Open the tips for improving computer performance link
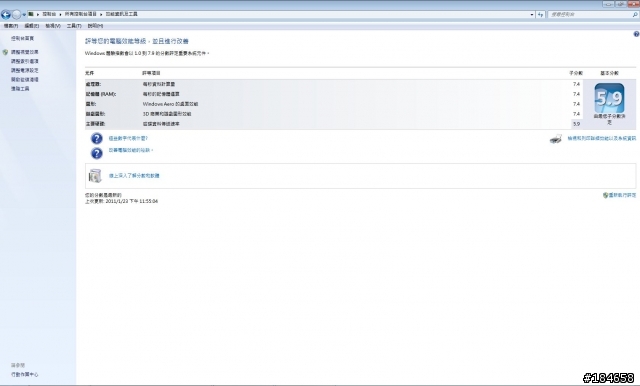640x386 pixels. tap(131, 150)
